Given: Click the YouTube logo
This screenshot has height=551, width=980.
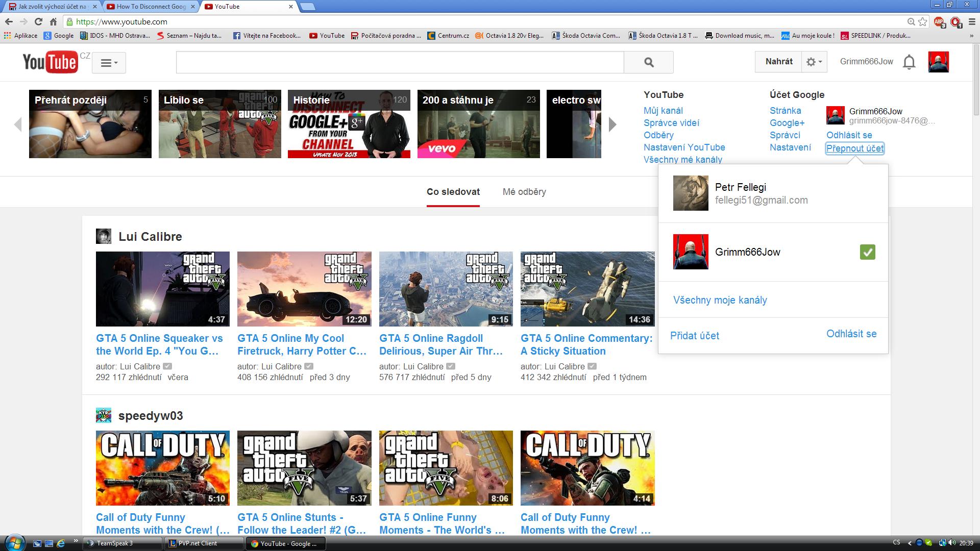Looking at the screenshot, I should tap(50, 62).
